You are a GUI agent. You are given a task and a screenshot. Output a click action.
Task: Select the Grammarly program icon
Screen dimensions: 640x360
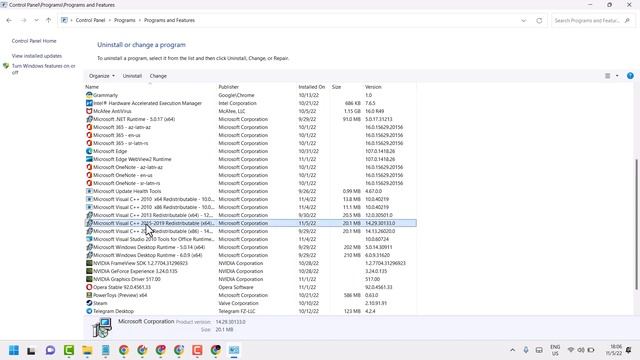(89, 95)
